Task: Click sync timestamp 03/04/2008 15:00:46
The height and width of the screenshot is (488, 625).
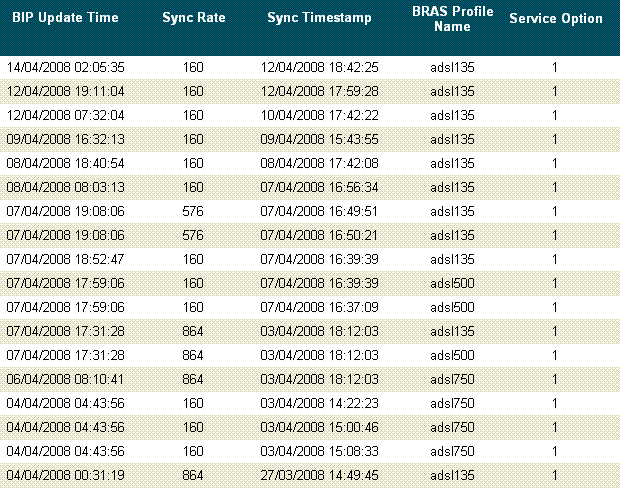Action: pyautogui.click(x=319, y=427)
